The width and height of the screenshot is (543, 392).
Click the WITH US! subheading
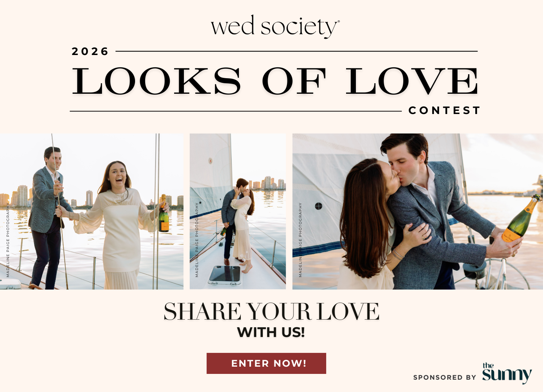(x=271, y=332)
